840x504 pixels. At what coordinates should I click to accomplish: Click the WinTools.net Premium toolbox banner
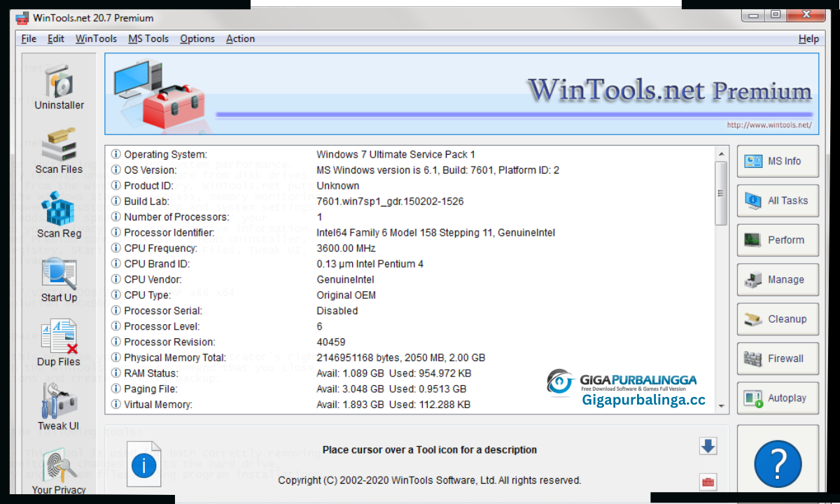[x=462, y=94]
